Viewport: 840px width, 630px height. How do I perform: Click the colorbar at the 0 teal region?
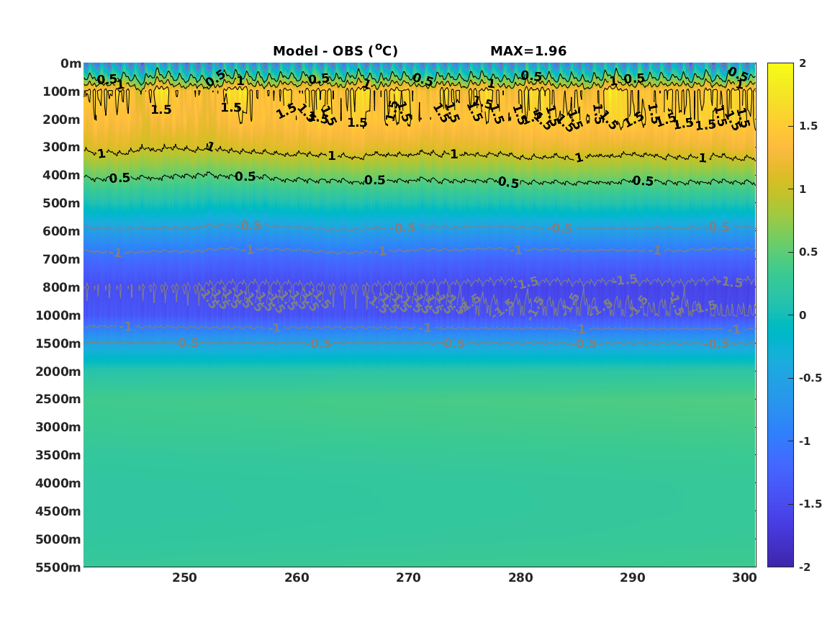pos(780,315)
